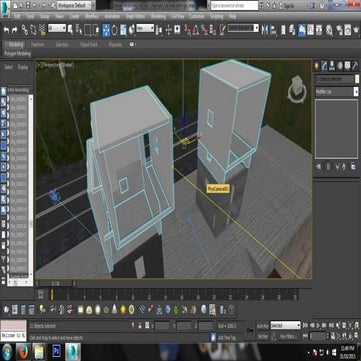Open the Customize menu
The image size is (361, 361).
[197, 16]
